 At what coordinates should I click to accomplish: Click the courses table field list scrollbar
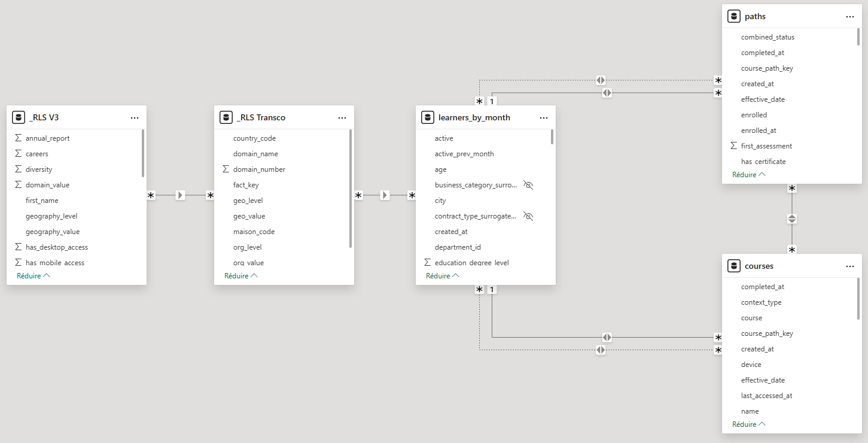click(x=858, y=299)
